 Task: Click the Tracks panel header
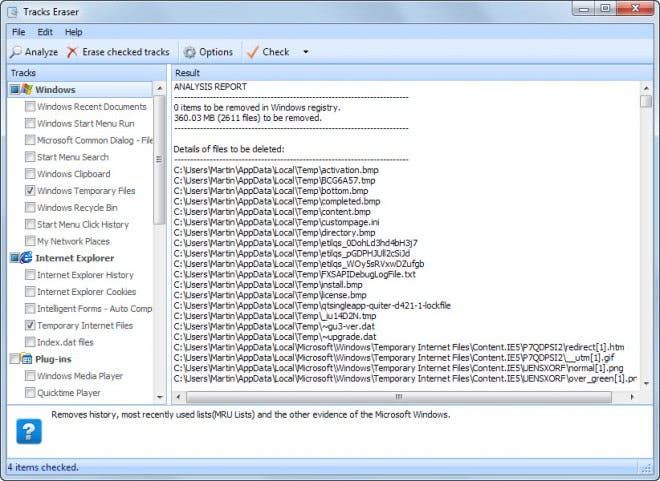tap(87, 73)
